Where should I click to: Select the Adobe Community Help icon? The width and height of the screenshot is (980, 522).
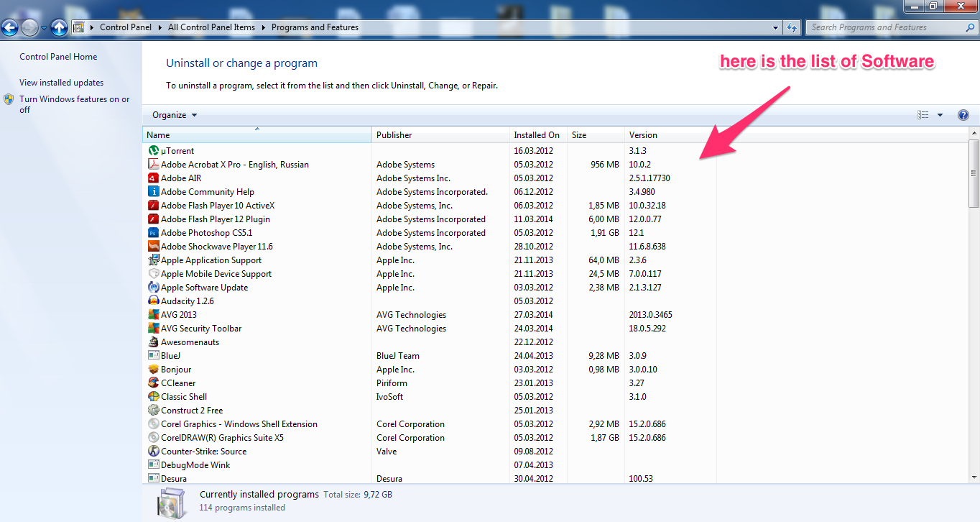pyautogui.click(x=153, y=192)
